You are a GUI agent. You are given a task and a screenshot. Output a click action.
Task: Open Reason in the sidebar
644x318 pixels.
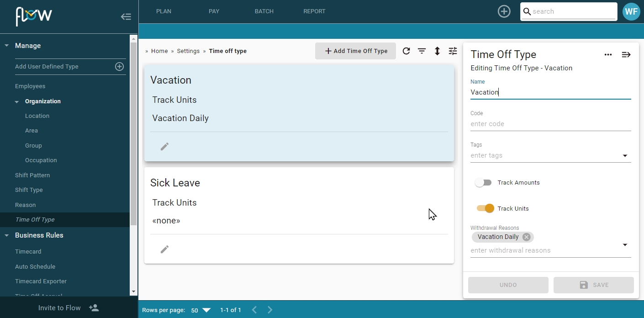[25, 205]
